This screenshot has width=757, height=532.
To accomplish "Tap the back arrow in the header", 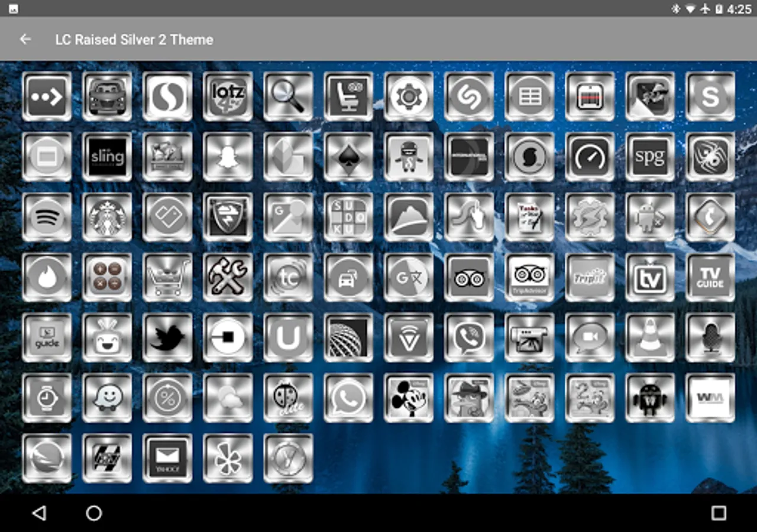I will [25, 40].
